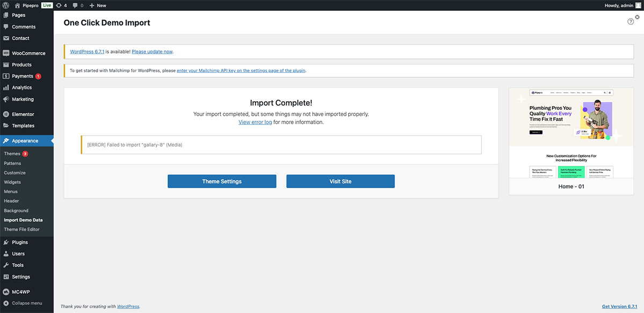
Task: Open the View error log link
Action: pyautogui.click(x=255, y=122)
